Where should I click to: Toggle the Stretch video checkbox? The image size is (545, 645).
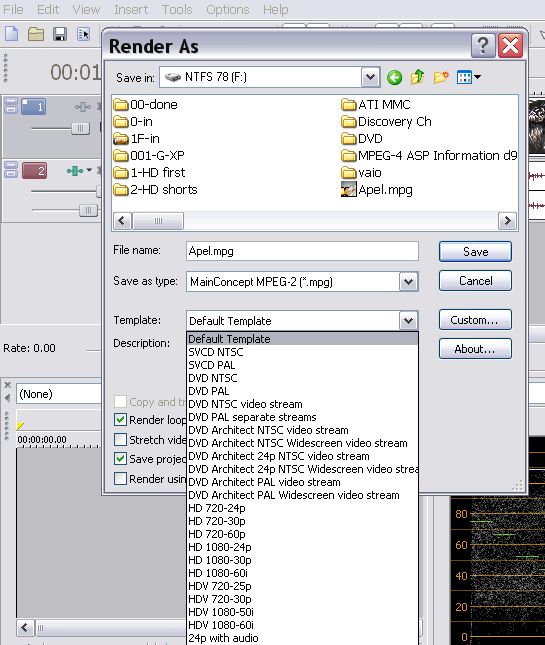click(120, 439)
